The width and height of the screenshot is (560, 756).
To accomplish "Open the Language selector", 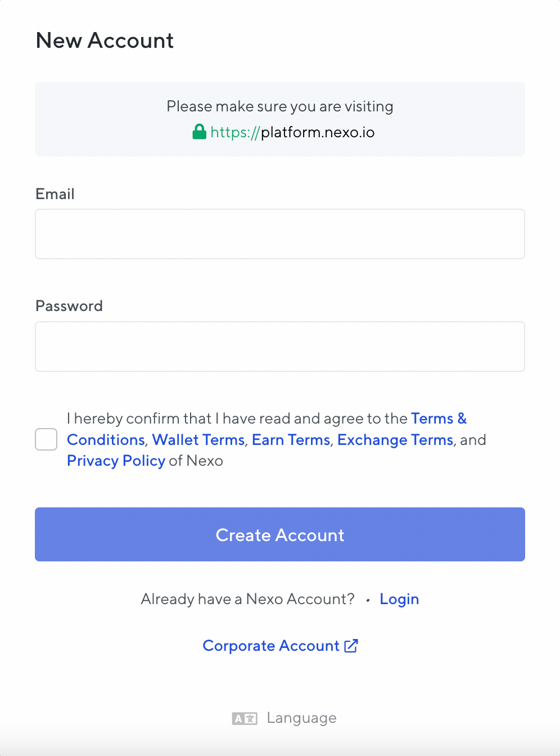I will (x=284, y=718).
